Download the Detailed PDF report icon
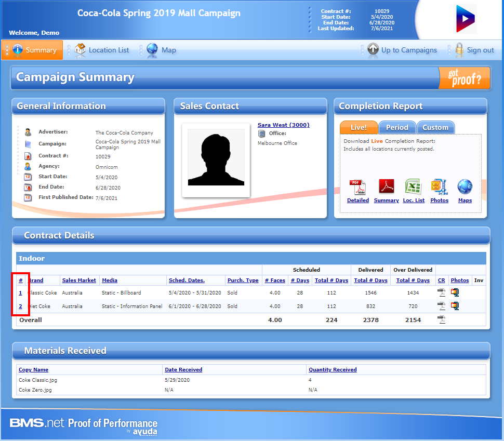 pos(358,187)
